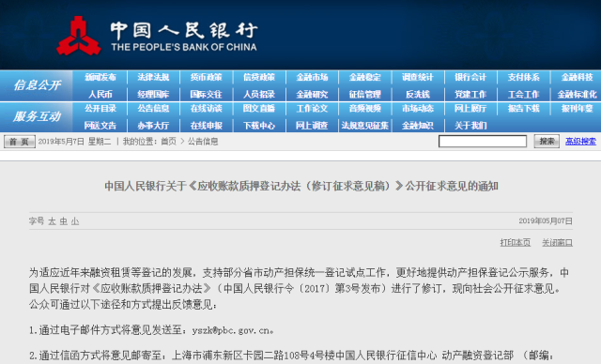Go to 金融市场 section

coord(312,77)
